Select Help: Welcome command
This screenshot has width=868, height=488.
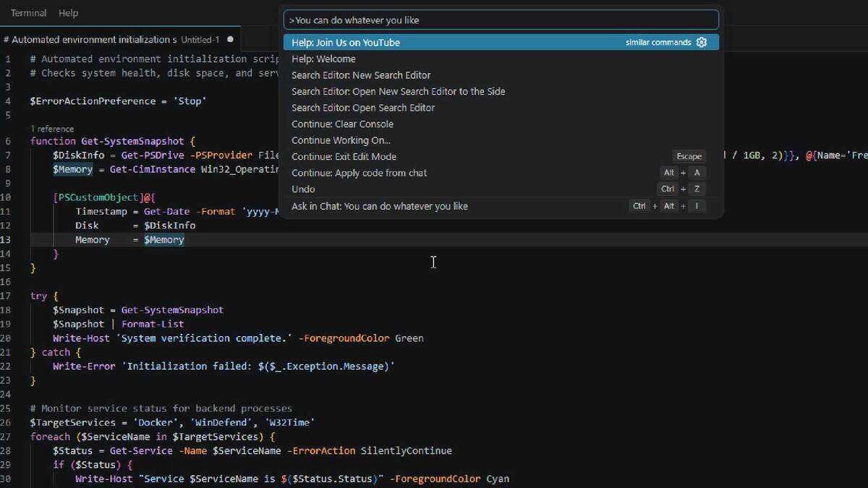coord(501,59)
